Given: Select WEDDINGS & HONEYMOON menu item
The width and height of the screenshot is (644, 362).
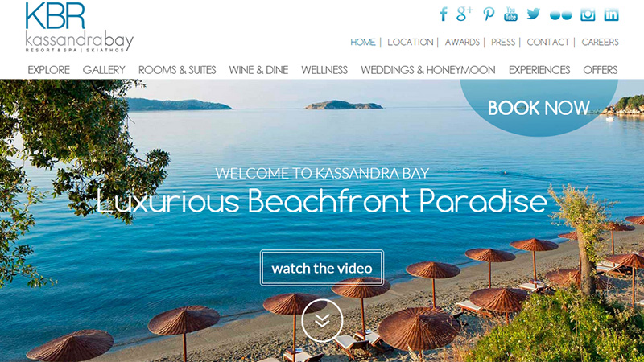Looking at the screenshot, I should 428,70.
